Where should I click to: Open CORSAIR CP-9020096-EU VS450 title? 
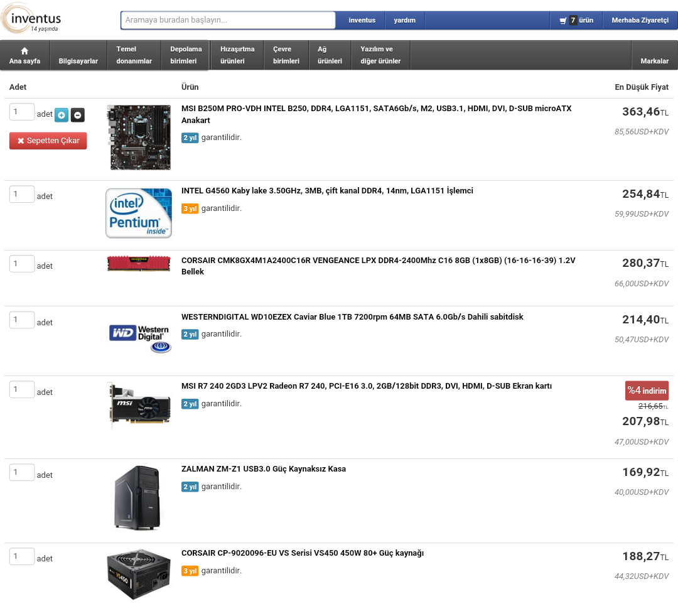pyautogui.click(x=302, y=553)
